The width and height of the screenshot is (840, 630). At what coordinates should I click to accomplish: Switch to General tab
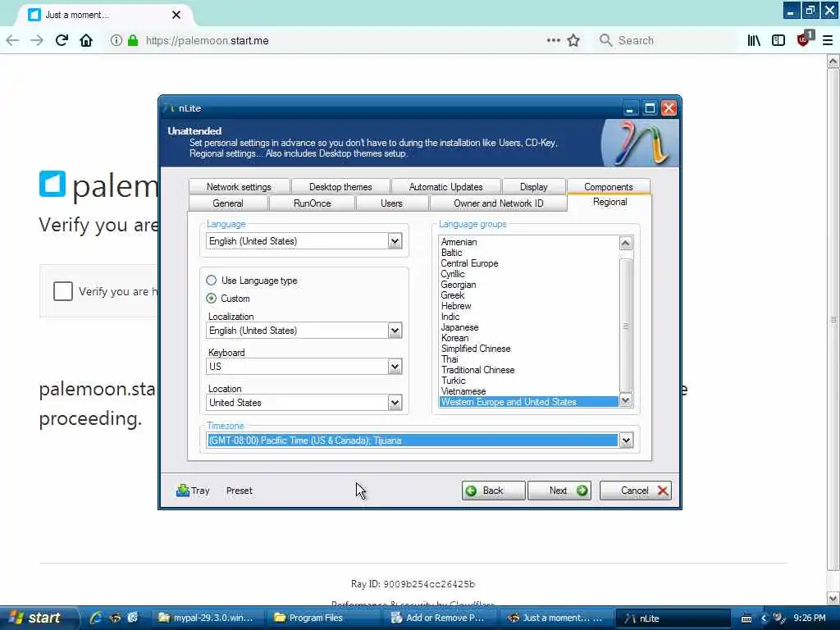[228, 203]
